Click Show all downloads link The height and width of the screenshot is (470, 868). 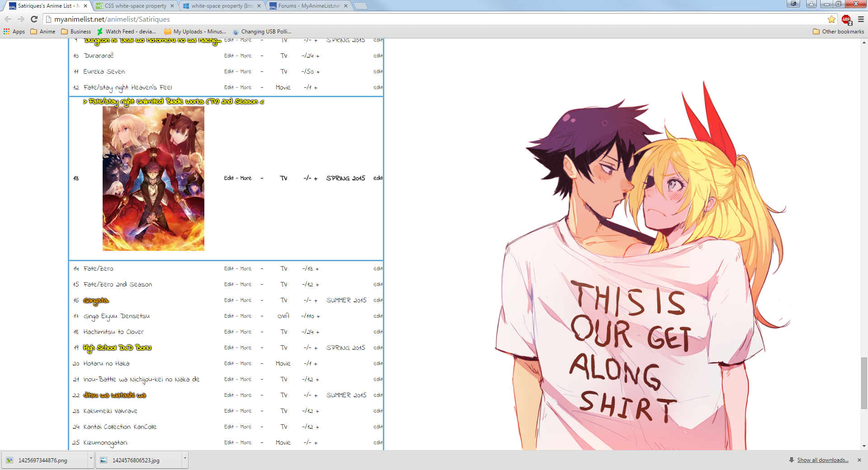[822, 460]
